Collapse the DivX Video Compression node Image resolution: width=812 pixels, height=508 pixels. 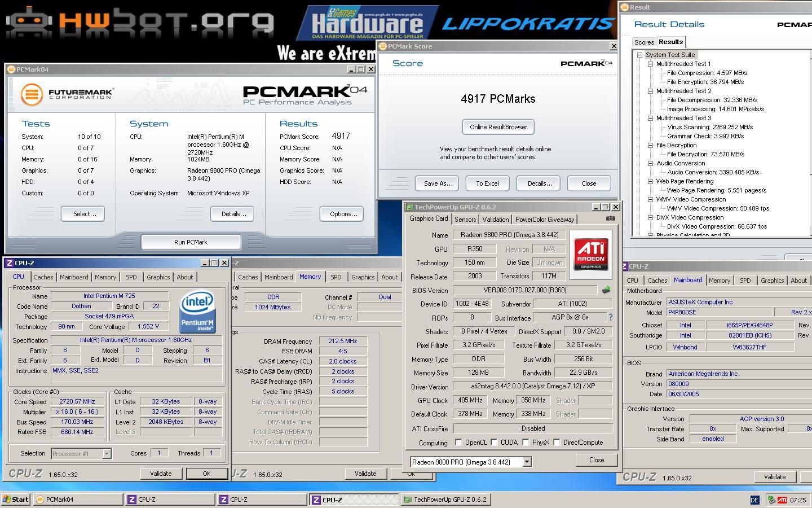pyautogui.click(x=650, y=217)
